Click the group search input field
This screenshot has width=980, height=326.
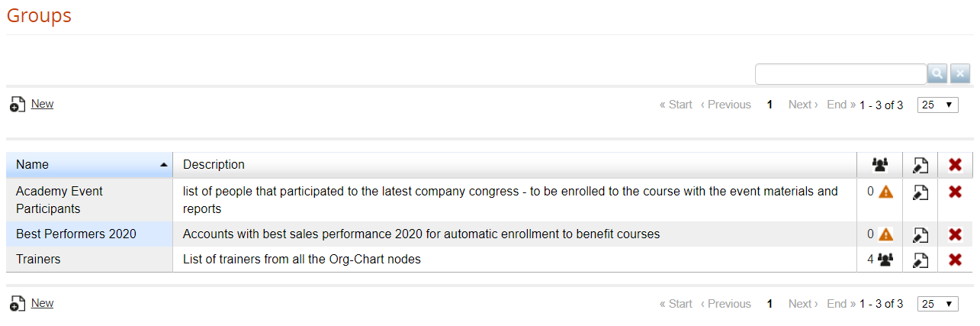pyautogui.click(x=840, y=74)
